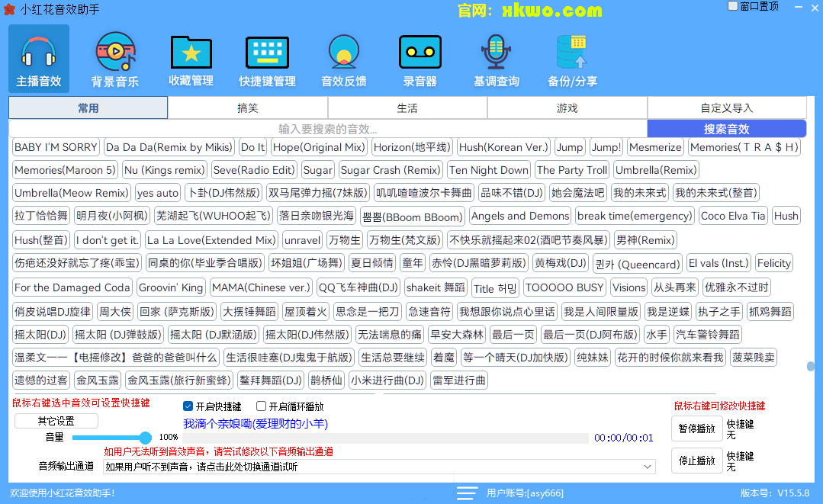Toggle 开启快捷键 hotkey option
Image resolution: width=823 pixels, height=504 pixels.
click(188, 406)
